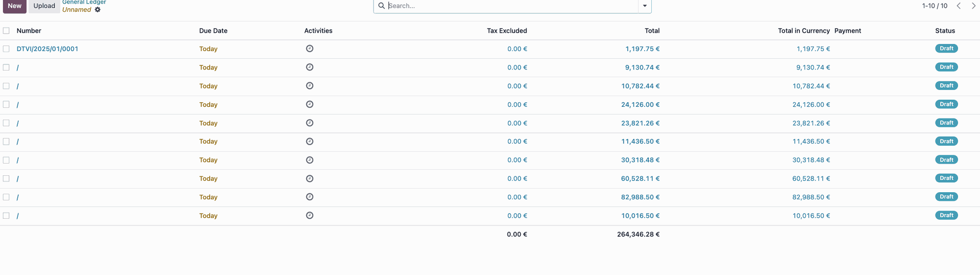Tick the checkbox on the 60,528.11 € row
The width and height of the screenshot is (980, 275).
pos(6,178)
